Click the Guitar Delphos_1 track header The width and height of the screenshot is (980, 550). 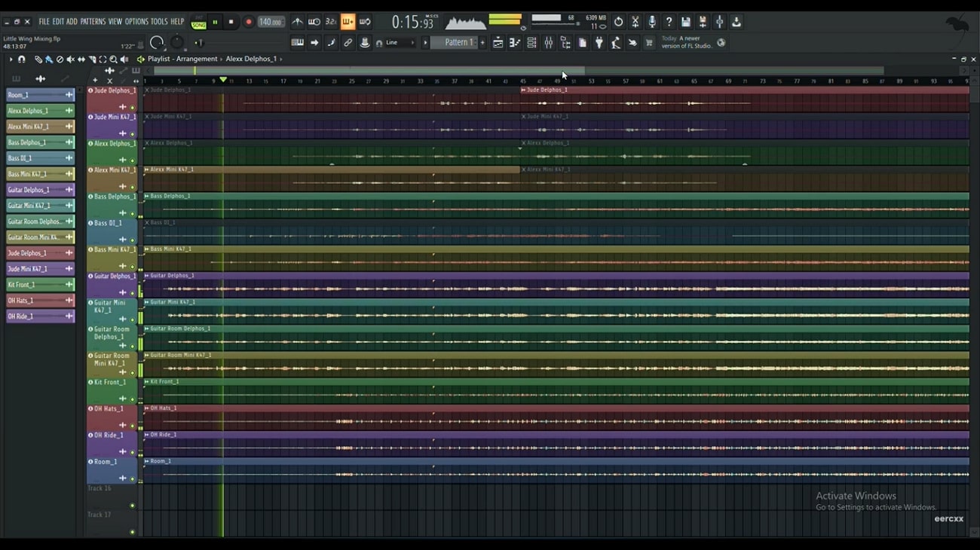point(112,285)
